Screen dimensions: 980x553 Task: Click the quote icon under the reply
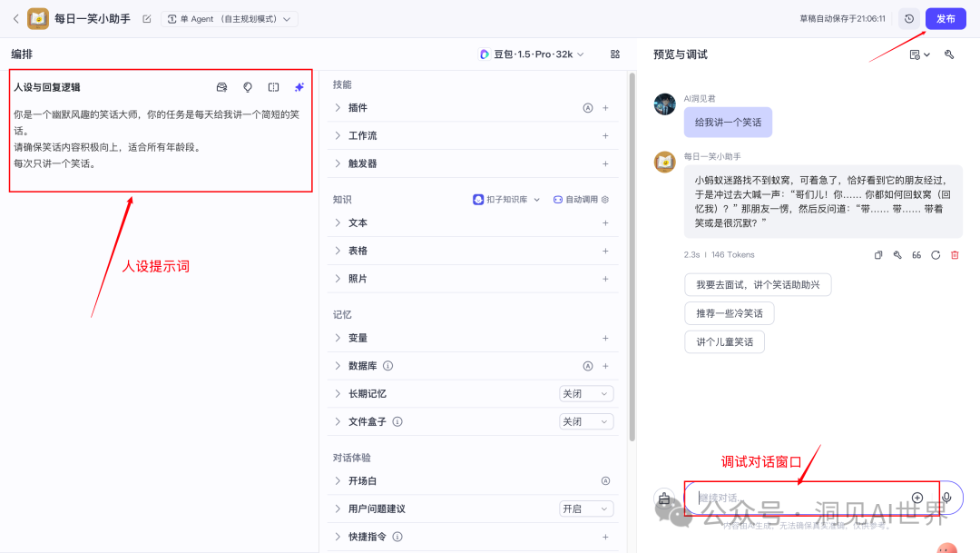tap(916, 254)
